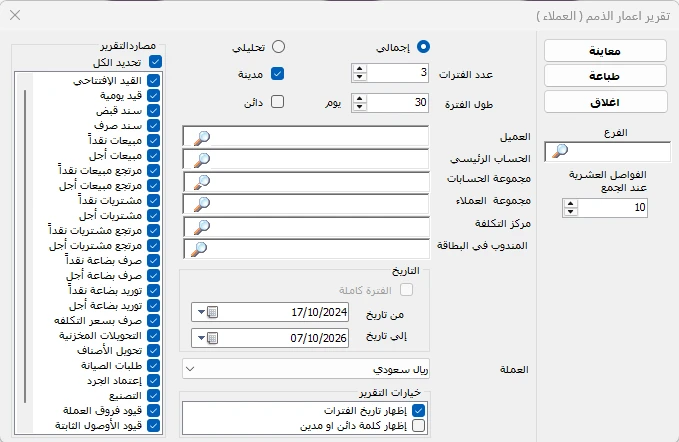Select تحليلي radio option
Image resolution: width=679 pixels, height=442 pixels.
pyautogui.click(x=278, y=47)
